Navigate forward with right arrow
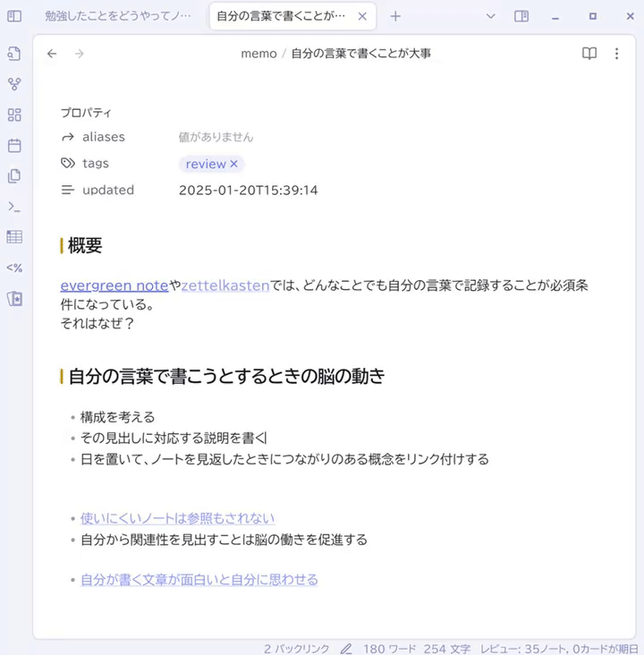 click(80, 54)
